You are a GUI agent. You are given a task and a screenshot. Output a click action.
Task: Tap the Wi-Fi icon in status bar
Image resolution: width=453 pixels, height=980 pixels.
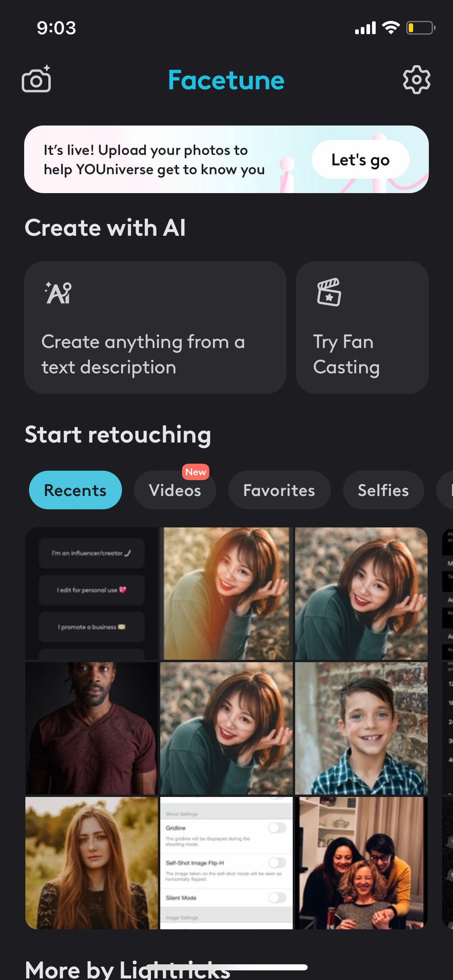[391, 27]
